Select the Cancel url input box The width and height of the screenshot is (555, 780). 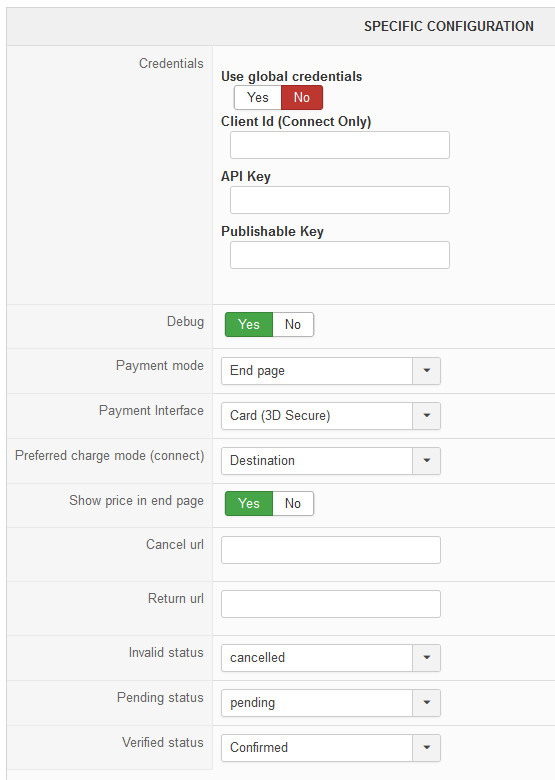click(x=331, y=550)
